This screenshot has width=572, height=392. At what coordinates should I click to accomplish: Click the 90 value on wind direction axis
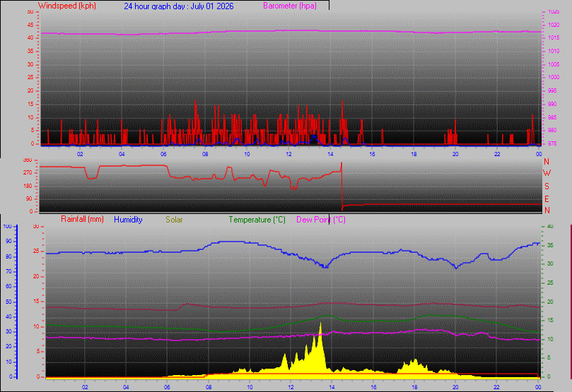pos(29,199)
